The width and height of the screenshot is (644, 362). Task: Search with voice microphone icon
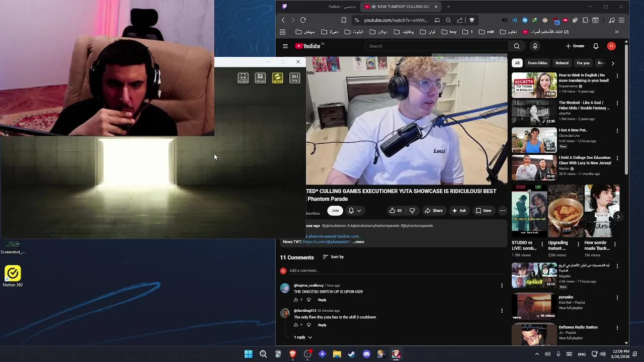(x=535, y=46)
